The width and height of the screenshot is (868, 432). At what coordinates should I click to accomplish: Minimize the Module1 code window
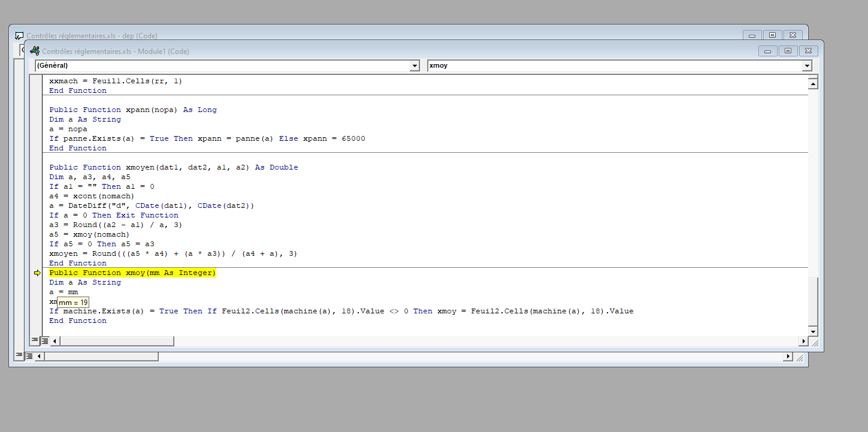[x=767, y=51]
